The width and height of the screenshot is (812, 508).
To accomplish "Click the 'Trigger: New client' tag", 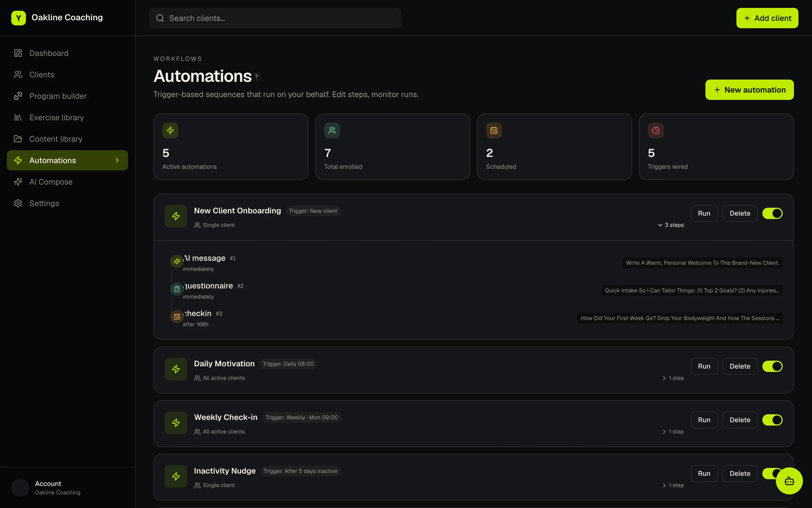I will (313, 211).
